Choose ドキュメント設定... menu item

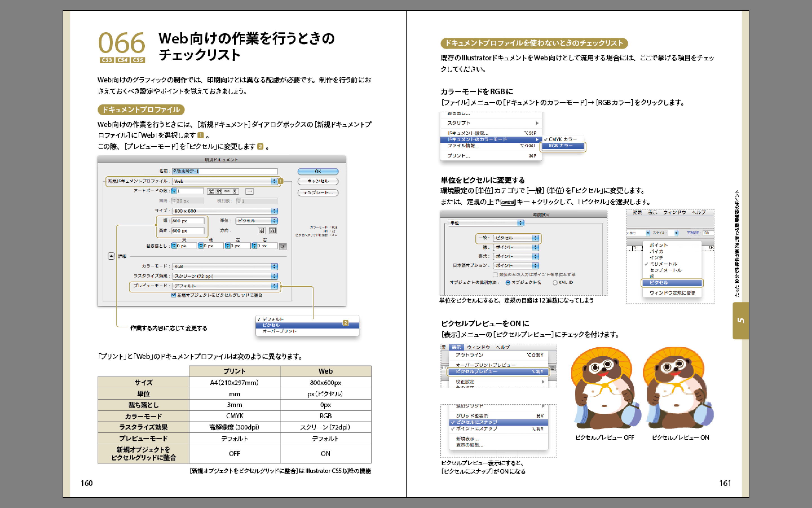click(x=491, y=133)
